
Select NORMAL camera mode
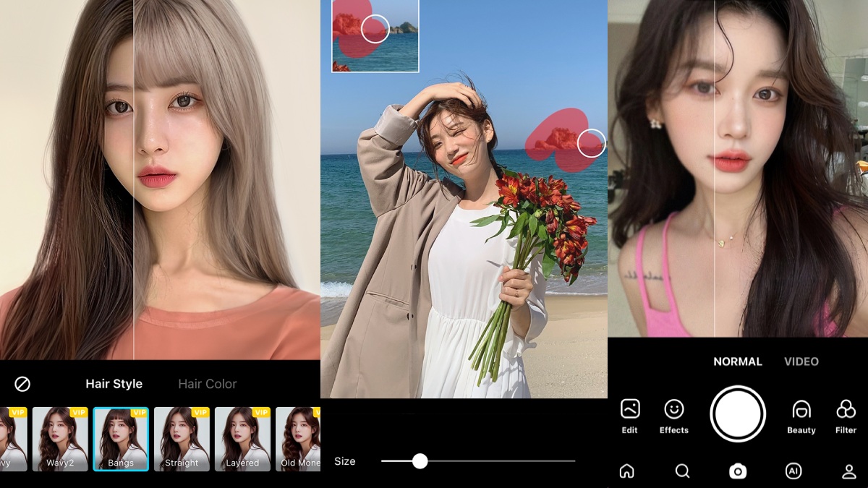coord(737,361)
